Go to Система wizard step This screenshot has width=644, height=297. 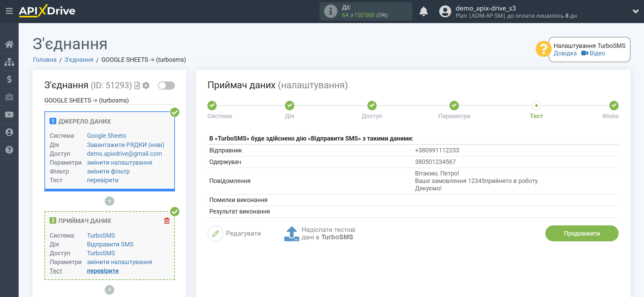pyautogui.click(x=212, y=106)
